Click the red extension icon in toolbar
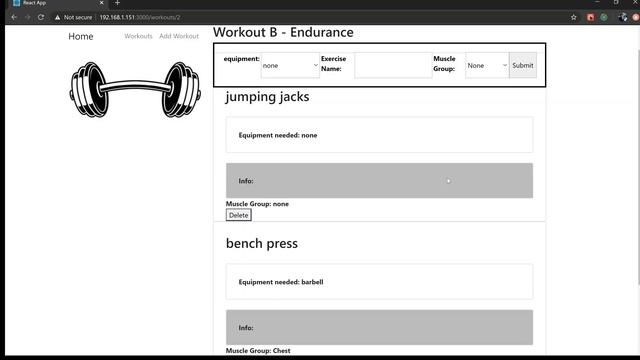The height and width of the screenshot is (360, 640). tap(590, 17)
